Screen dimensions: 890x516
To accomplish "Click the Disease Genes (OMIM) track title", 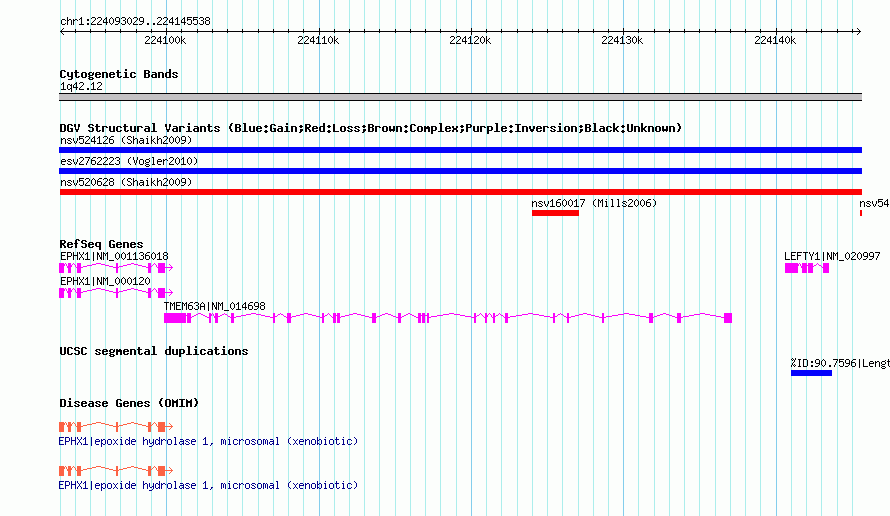I will [129, 404].
